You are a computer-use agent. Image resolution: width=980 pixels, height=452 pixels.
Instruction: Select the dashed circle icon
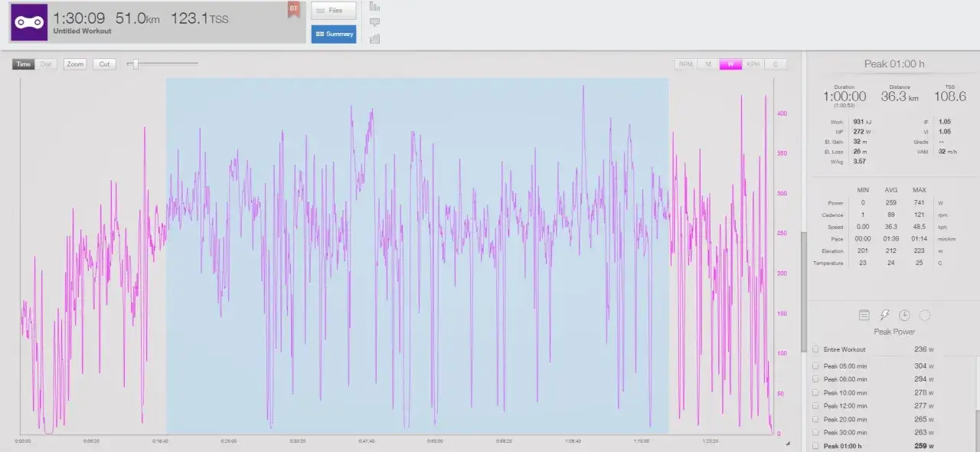(925, 315)
